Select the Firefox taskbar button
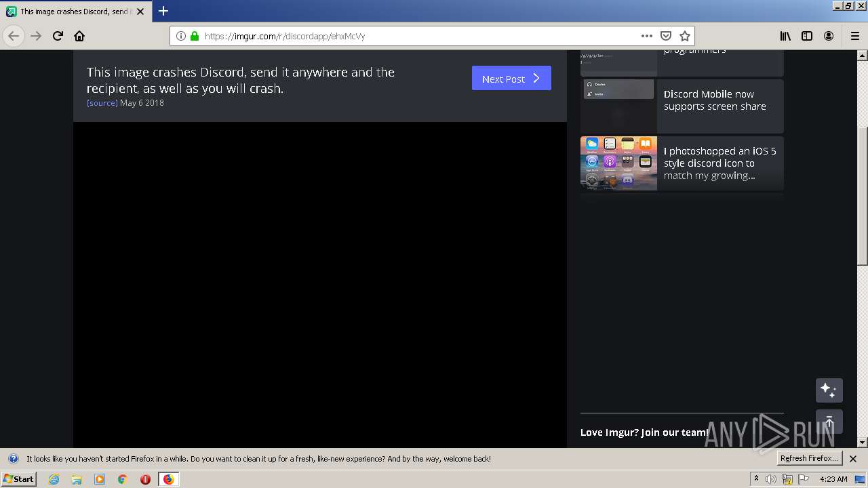Viewport: 868px width, 488px height. click(x=168, y=479)
